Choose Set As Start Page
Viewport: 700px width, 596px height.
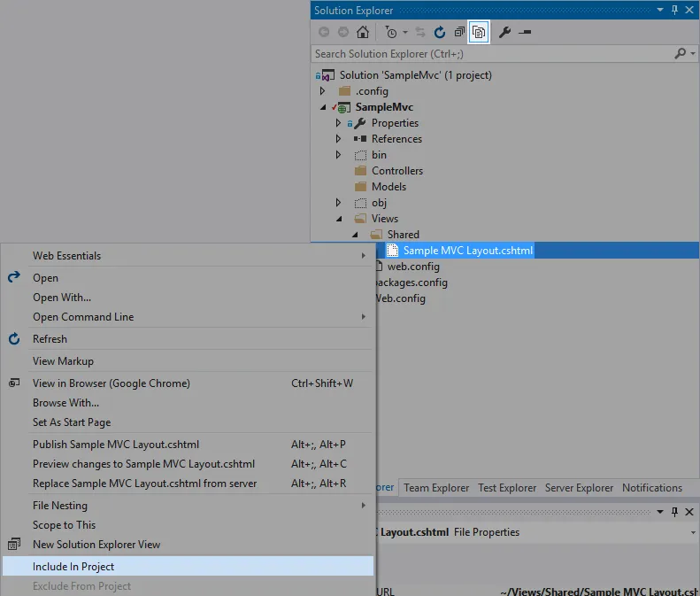point(188,422)
